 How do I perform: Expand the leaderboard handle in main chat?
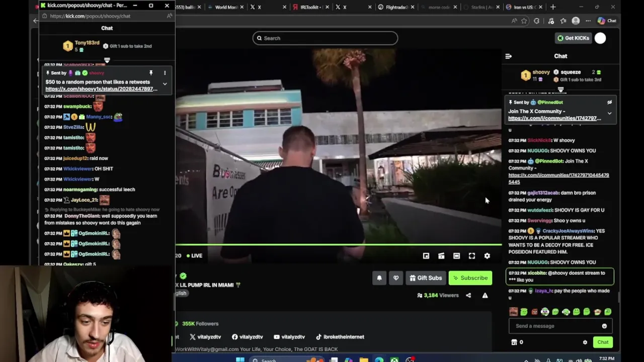(560, 90)
